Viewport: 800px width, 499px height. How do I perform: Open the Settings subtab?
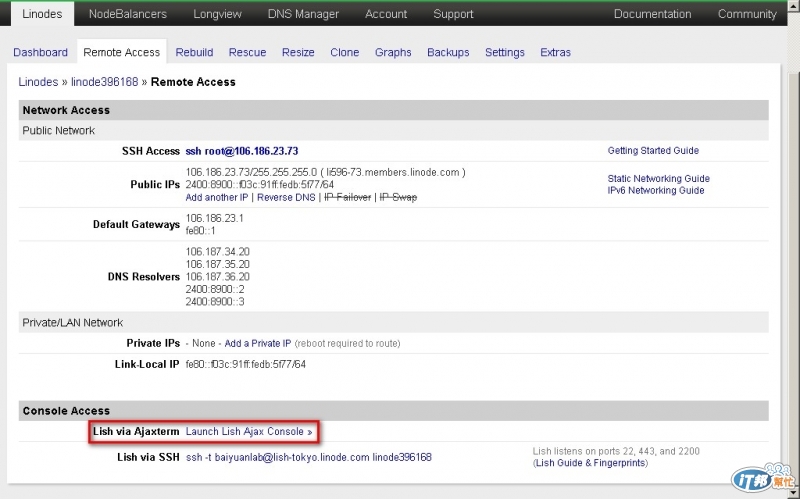pos(505,52)
